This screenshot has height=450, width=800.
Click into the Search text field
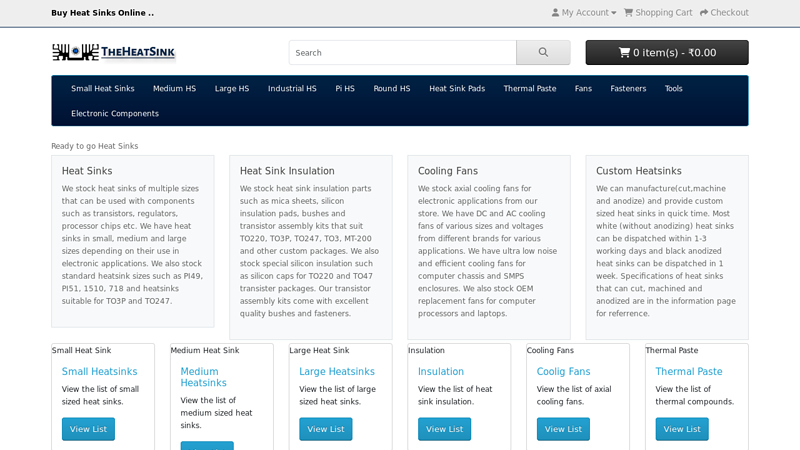coord(402,53)
